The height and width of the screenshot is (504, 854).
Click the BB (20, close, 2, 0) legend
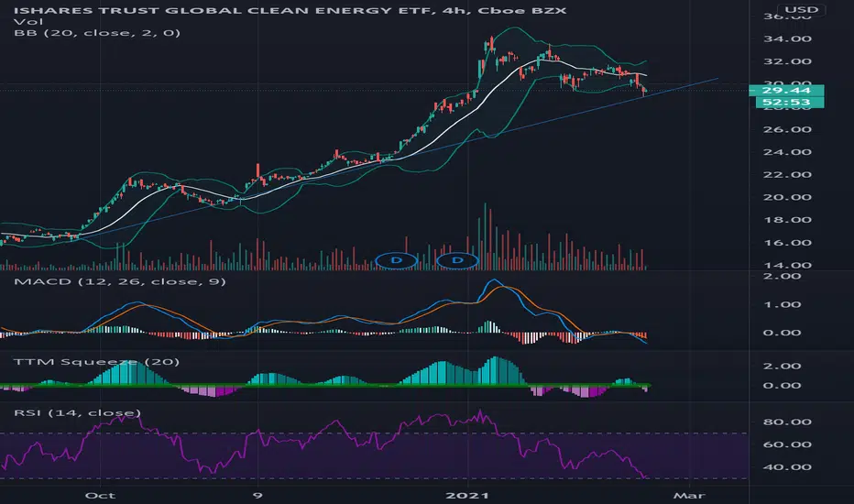click(97, 33)
